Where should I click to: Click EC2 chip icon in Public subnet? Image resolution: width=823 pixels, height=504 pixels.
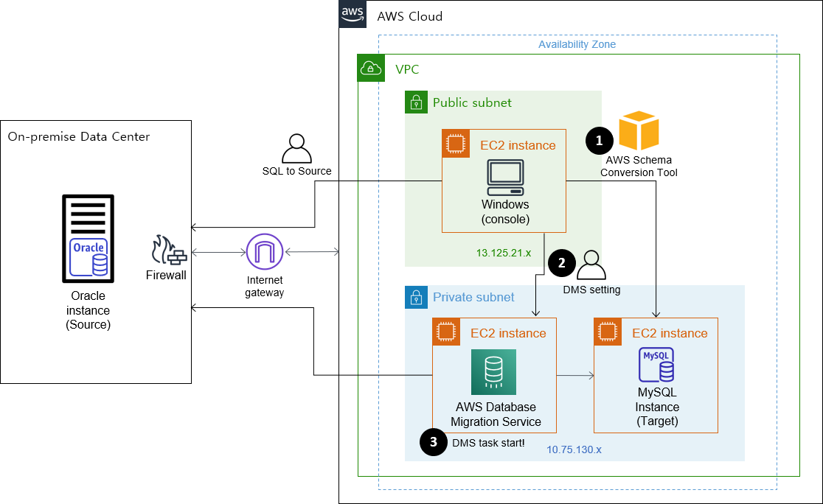[x=456, y=143]
